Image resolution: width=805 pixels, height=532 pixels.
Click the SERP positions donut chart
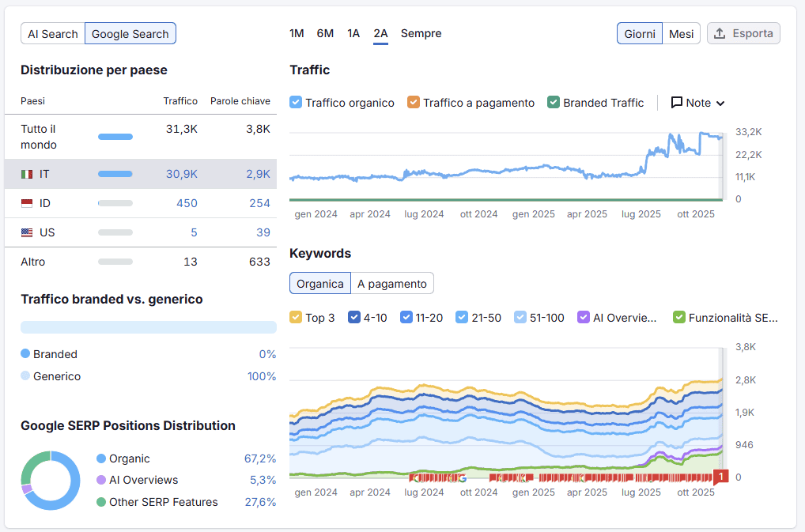(51, 481)
